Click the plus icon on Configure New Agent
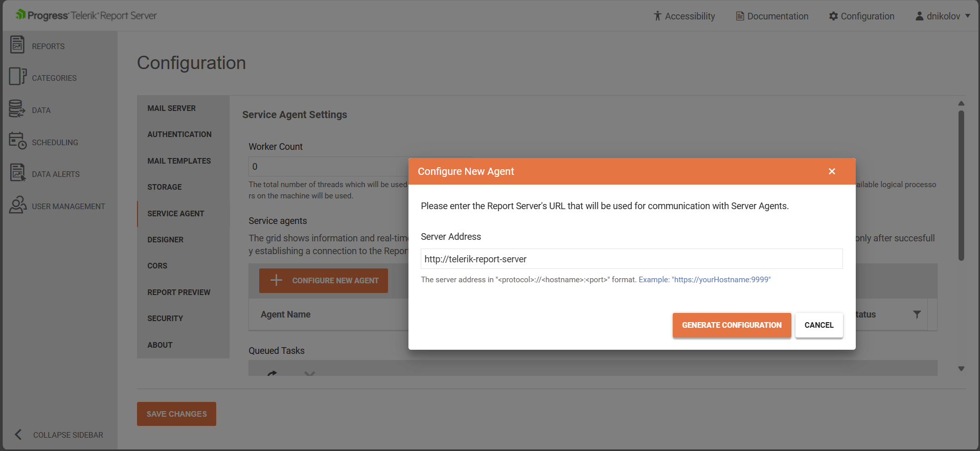Image resolution: width=980 pixels, height=451 pixels. coord(276,280)
